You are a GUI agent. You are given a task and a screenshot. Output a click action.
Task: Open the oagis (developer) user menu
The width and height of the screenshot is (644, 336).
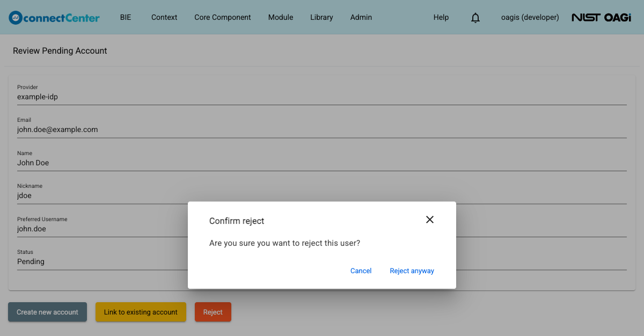[530, 17]
